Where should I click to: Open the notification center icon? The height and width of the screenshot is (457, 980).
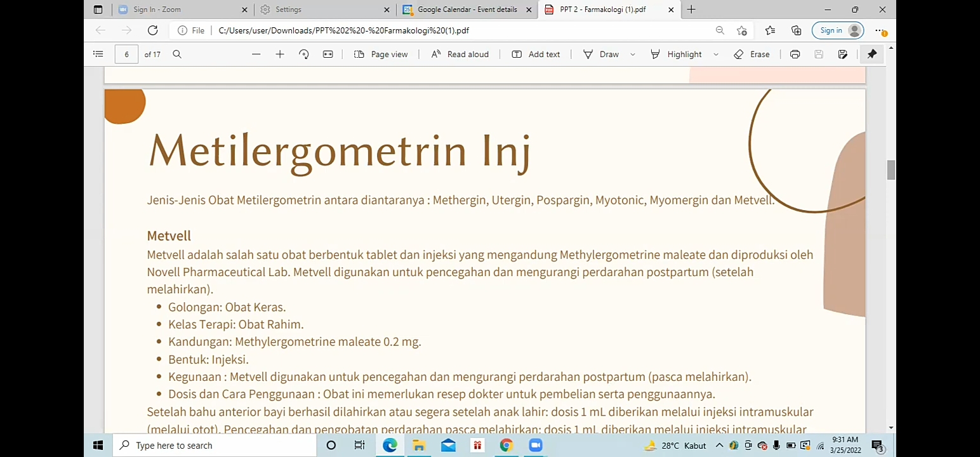coord(877,446)
